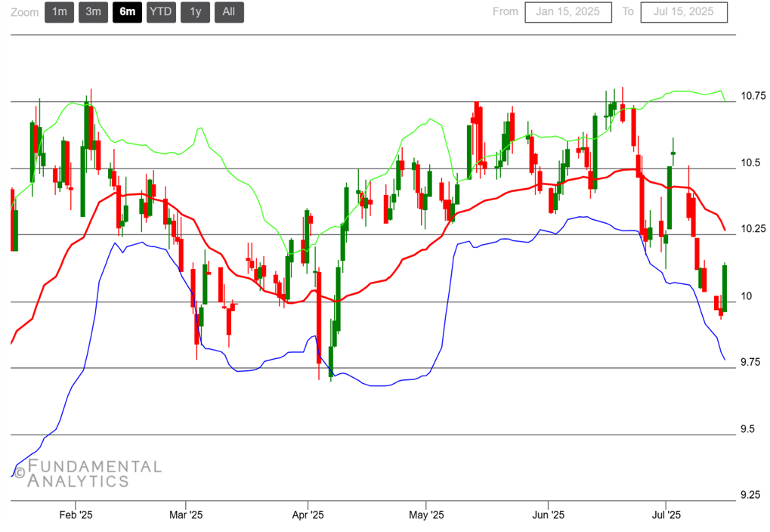
Task: Click the Apr '25 x-axis label
Action: tap(307, 515)
